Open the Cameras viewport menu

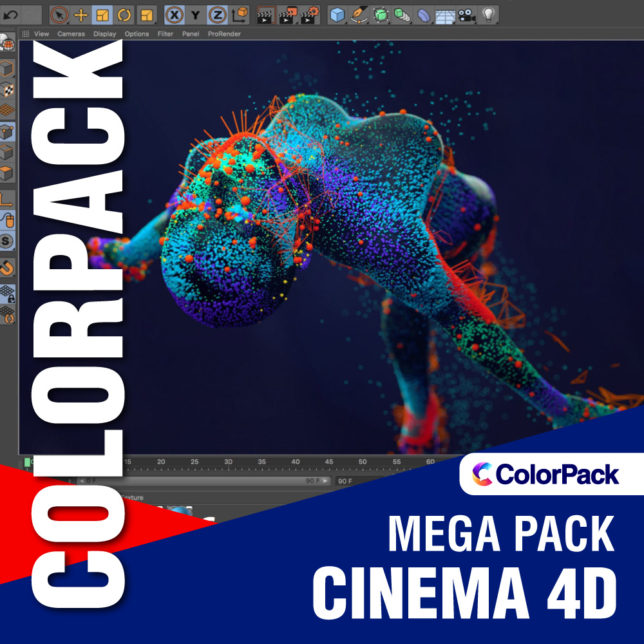71,34
